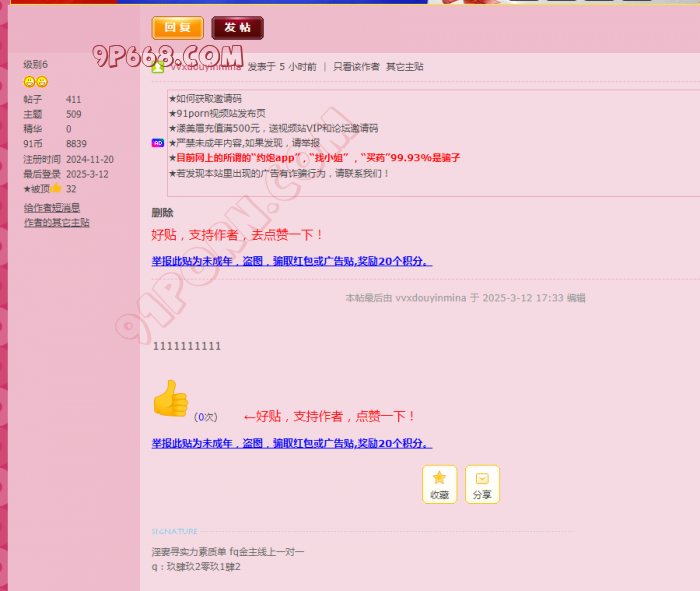The height and width of the screenshot is (591, 700).
Task: Click the red 好贴 支持作者 text beside thumbs-up
Action: point(330,416)
